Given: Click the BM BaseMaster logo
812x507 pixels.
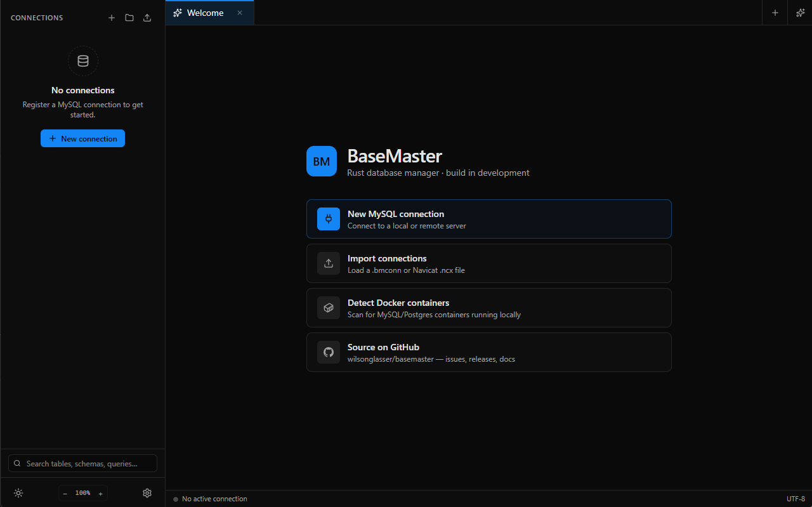Looking at the screenshot, I should (322, 161).
